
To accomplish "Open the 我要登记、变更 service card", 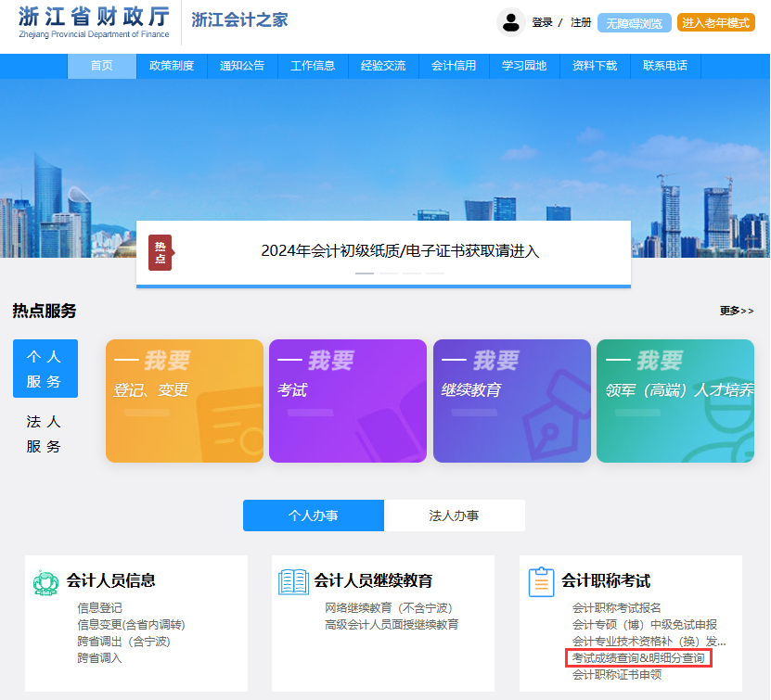I will tap(184, 401).
